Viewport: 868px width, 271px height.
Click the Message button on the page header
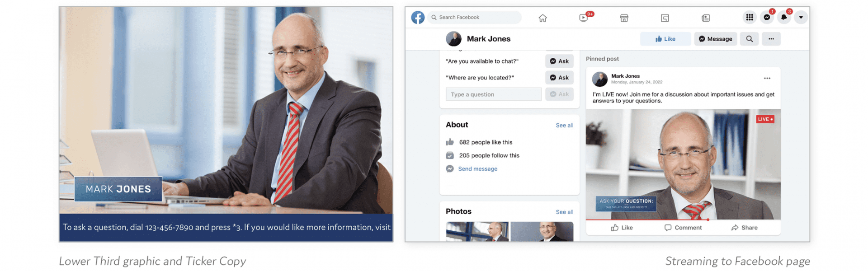pyautogui.click(x=716, y=39)
